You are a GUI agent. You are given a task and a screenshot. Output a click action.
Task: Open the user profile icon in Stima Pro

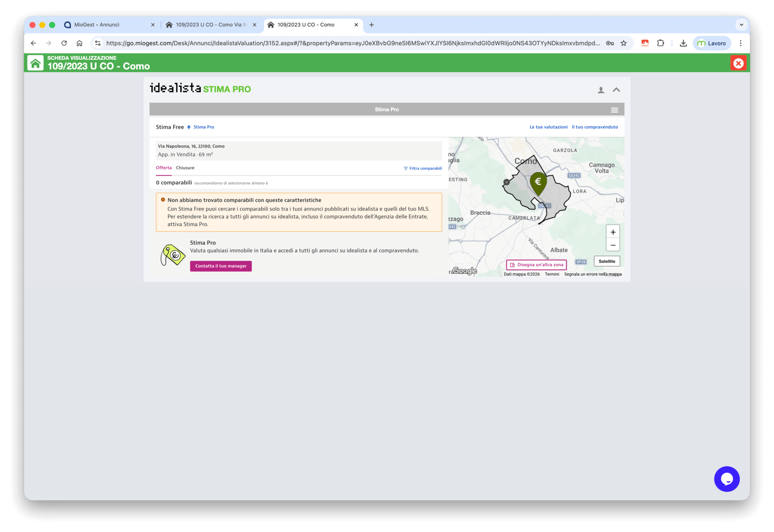tap(601, 90)
